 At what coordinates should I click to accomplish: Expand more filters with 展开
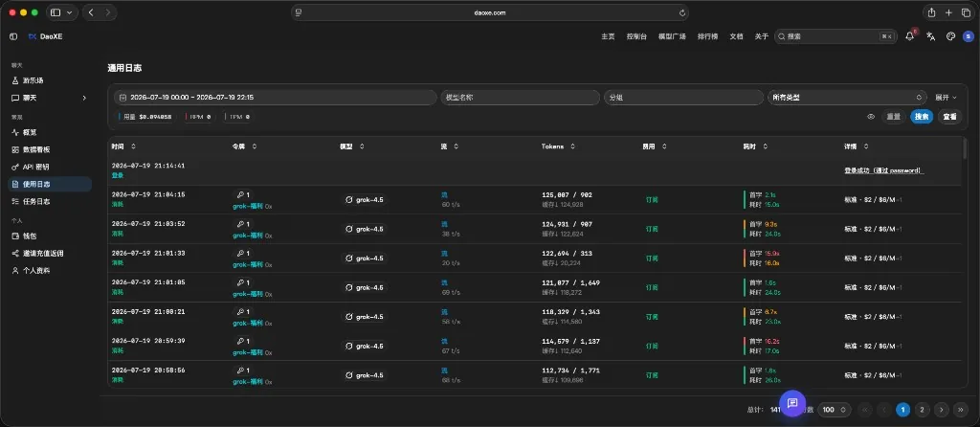946,98
